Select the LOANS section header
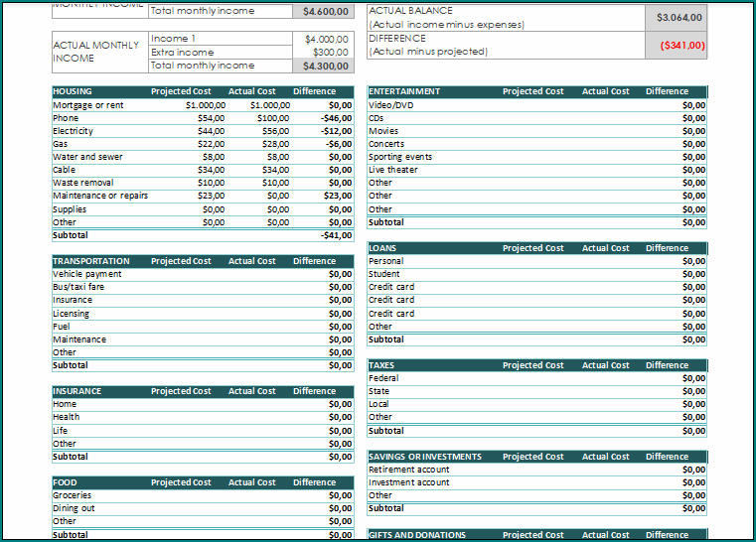This screenshot has width=756, height=542. 382,248
